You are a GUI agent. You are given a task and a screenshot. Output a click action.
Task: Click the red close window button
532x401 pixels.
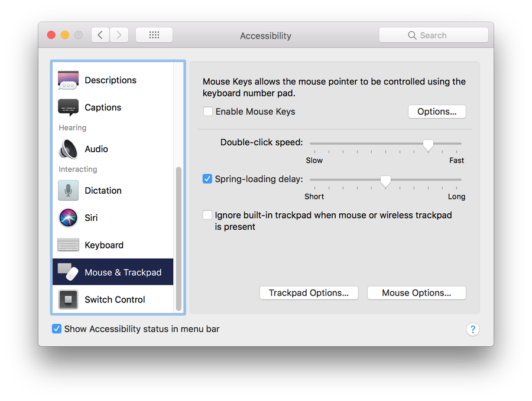click(51, 35)
